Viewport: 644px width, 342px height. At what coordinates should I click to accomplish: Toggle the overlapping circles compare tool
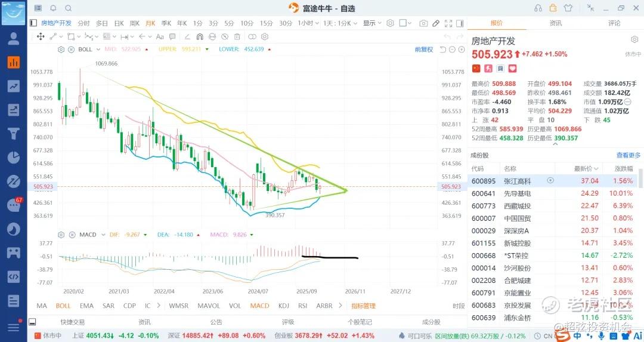click(252, 36)
